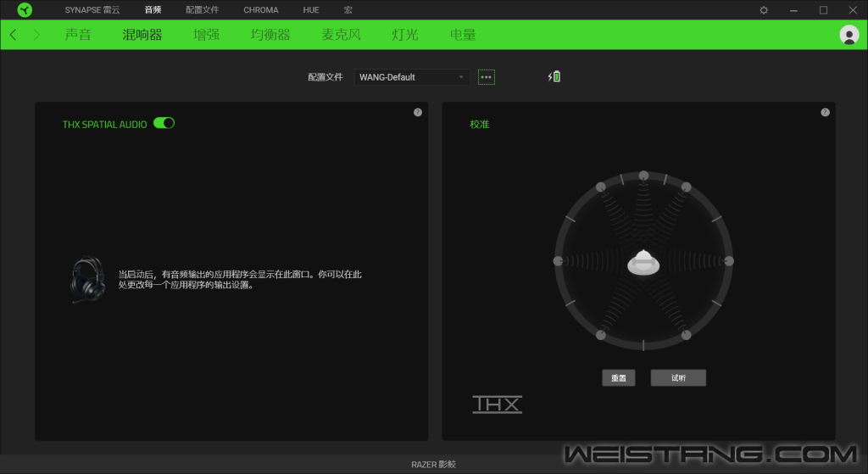Screen dimensions: 868x474
Task: Toggle THX Spatial Audio switch off
Action: pyautogui.click(x=164, y=123)
